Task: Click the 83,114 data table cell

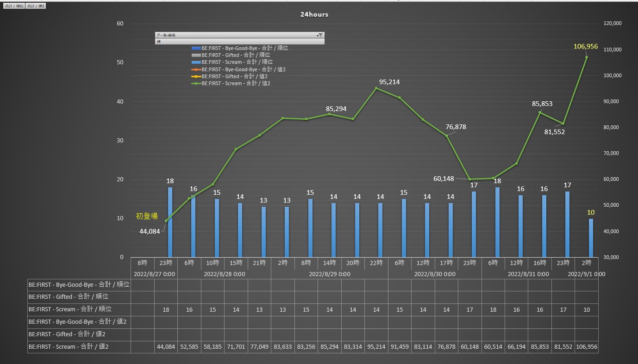Action: (x=423, y=346)
